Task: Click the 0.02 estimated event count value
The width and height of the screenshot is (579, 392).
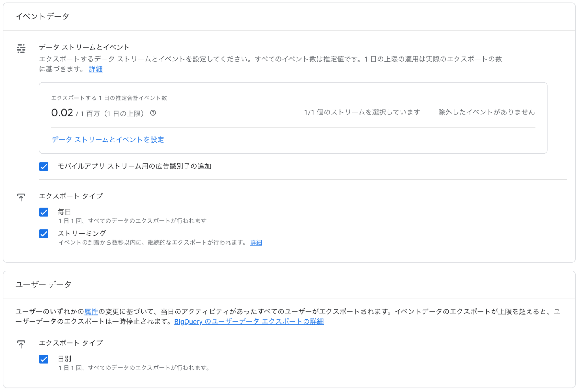Action: 62,113
